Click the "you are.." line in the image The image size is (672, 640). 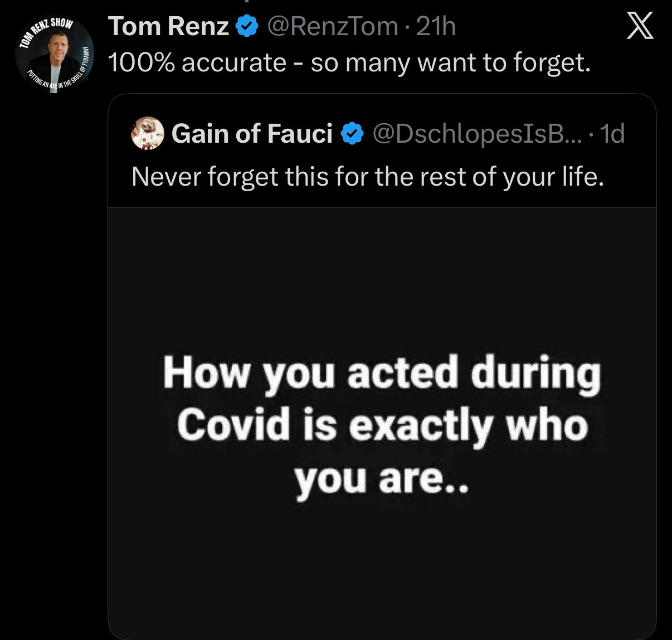(382, 478)
